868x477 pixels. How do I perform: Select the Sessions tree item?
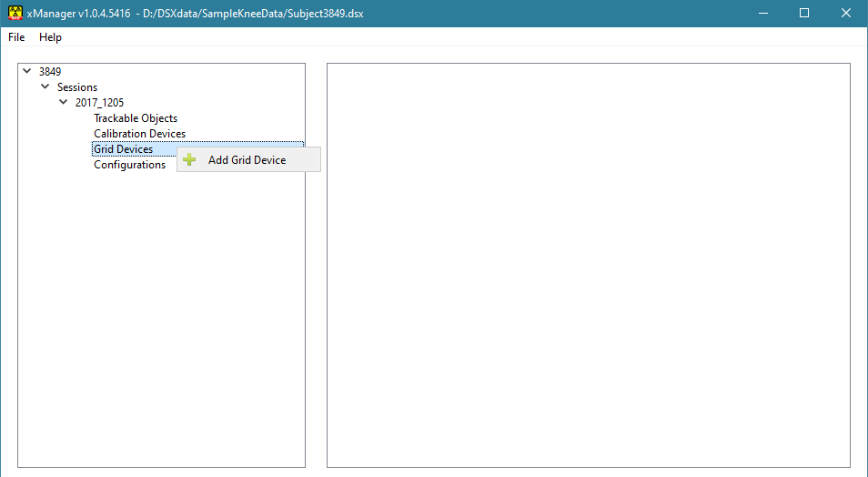tap(77, 87)
